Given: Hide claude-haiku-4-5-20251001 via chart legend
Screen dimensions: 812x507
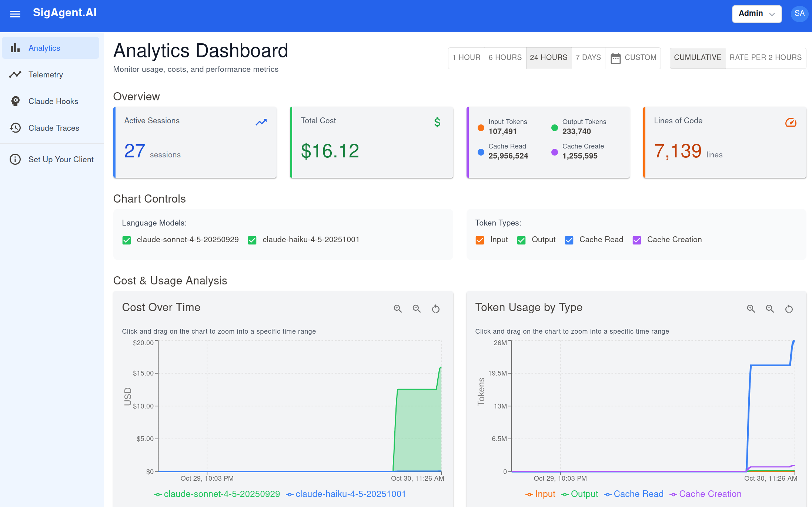Looking at the screenshot, I should 351,494.
